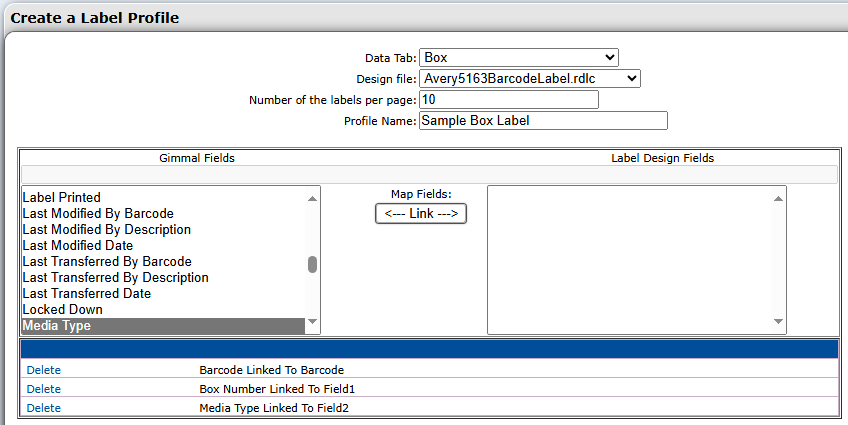The height and width of the screenshot is (425, 848).
Task: Select Locked Down in Gimmal Fields
Action: (62, 310)
